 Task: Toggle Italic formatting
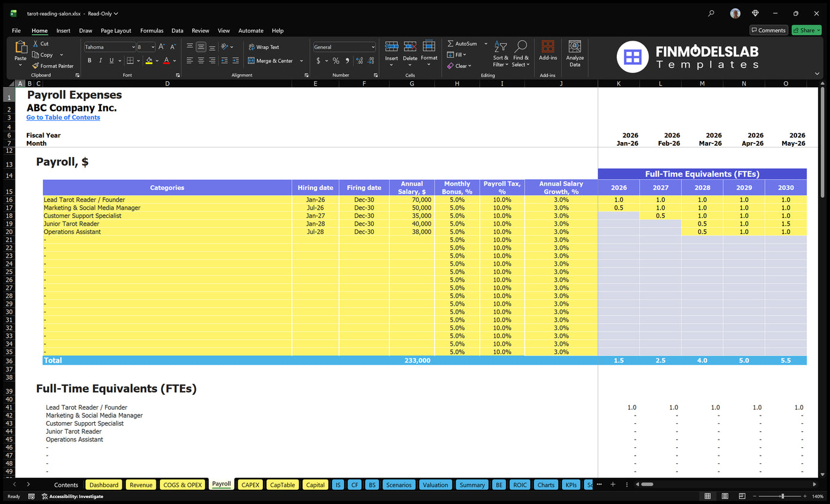click(100, 61)
